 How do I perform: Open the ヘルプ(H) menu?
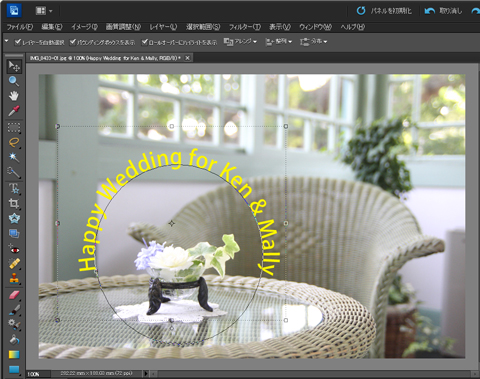(x=352, y=27)
